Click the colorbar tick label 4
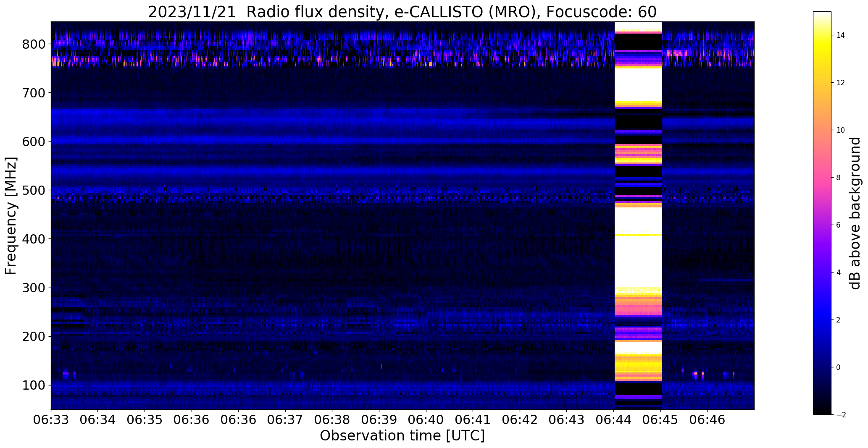The height and width of the screenshot is (448, 868). click(x=839, y=272)
